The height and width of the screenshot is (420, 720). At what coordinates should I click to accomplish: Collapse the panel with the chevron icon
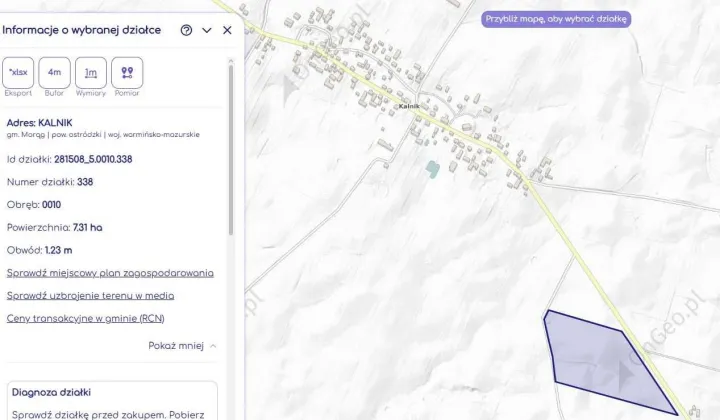pyautogui.click(x=207, y=30)
